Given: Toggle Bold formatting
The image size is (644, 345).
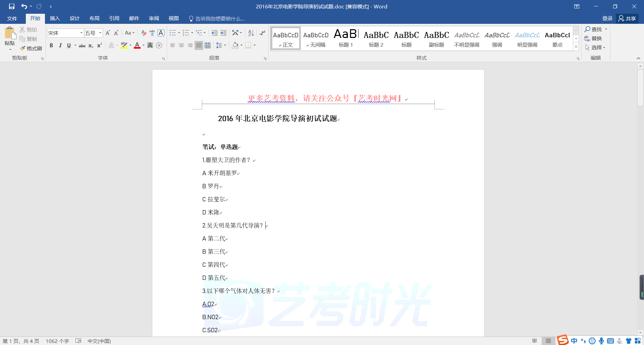Looking at the screenshot, I should pos(51,45).
